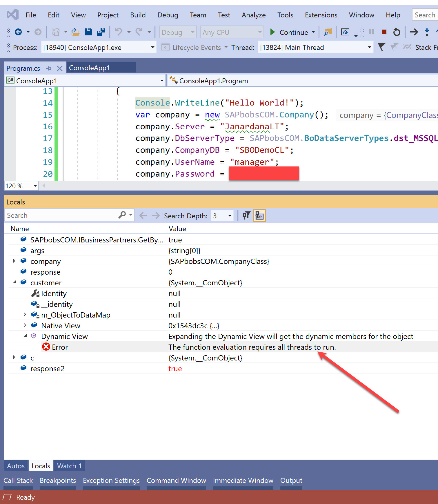Screen dimensions: 438x504
Task: Open the Immediate Window tab
Action: pyautogui.click(x=243, y=481)
